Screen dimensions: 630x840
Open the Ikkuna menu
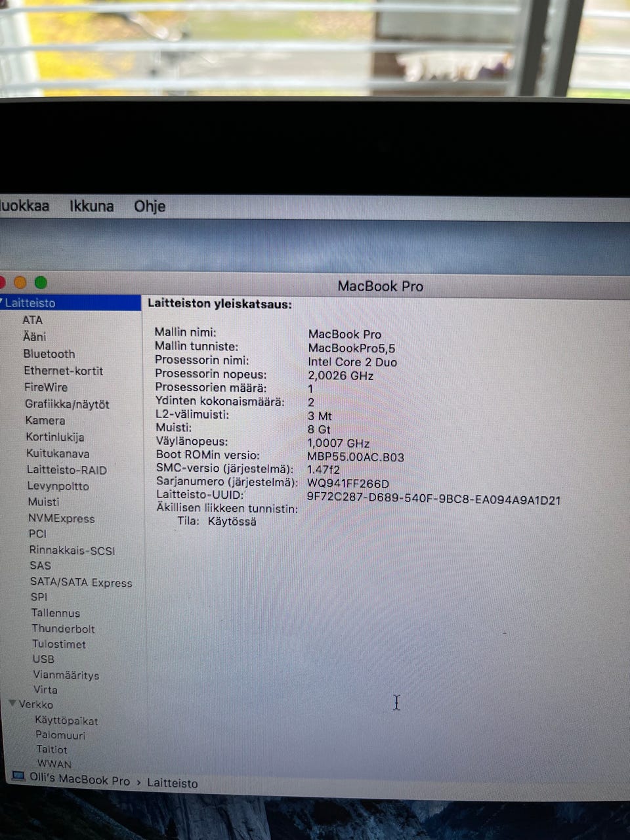point(92,206)
